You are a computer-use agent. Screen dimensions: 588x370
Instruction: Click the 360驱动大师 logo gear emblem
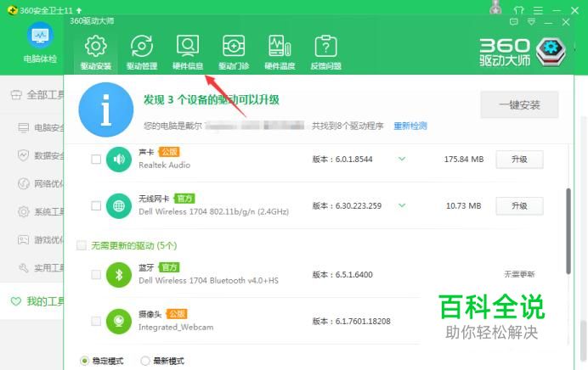pyautogui.click(x=551, y=51)
